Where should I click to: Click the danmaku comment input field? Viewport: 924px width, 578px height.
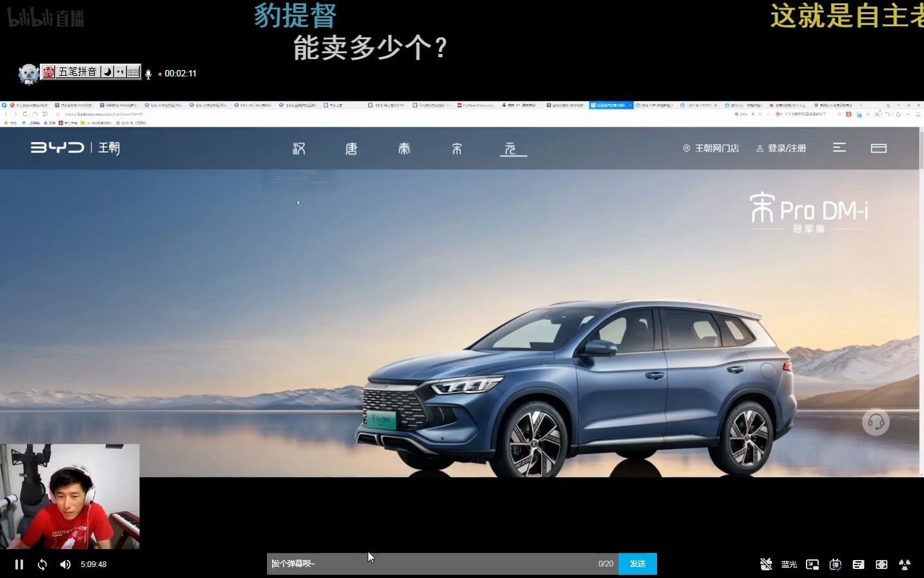(443, 563)
